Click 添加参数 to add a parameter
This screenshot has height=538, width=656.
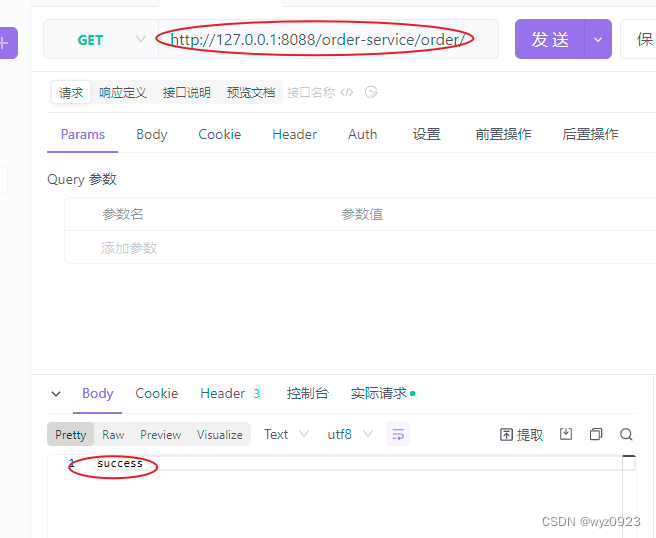point(129,248)
